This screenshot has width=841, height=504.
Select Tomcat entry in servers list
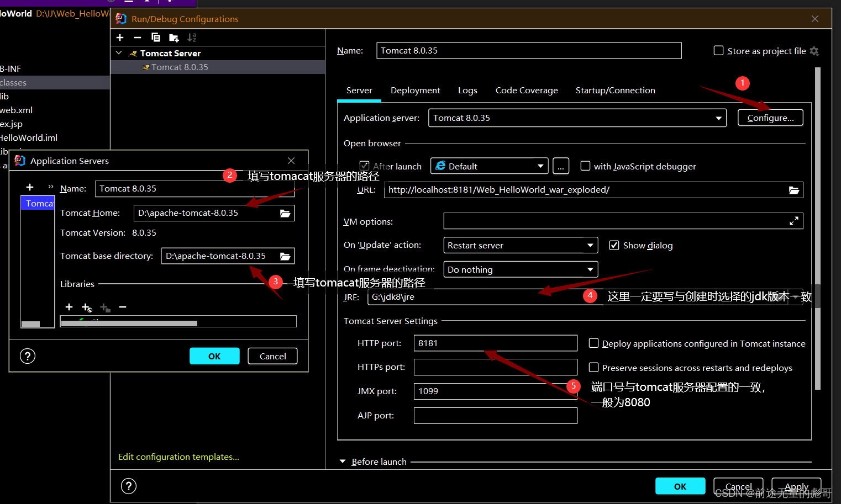[38, 203]
